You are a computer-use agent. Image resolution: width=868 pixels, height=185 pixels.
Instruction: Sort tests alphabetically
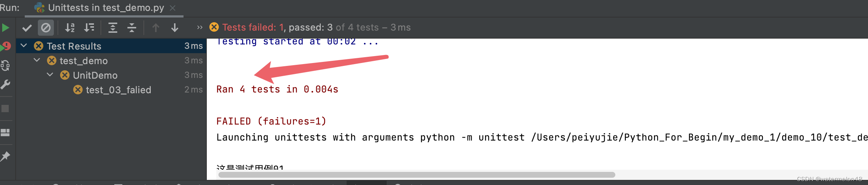70,28
